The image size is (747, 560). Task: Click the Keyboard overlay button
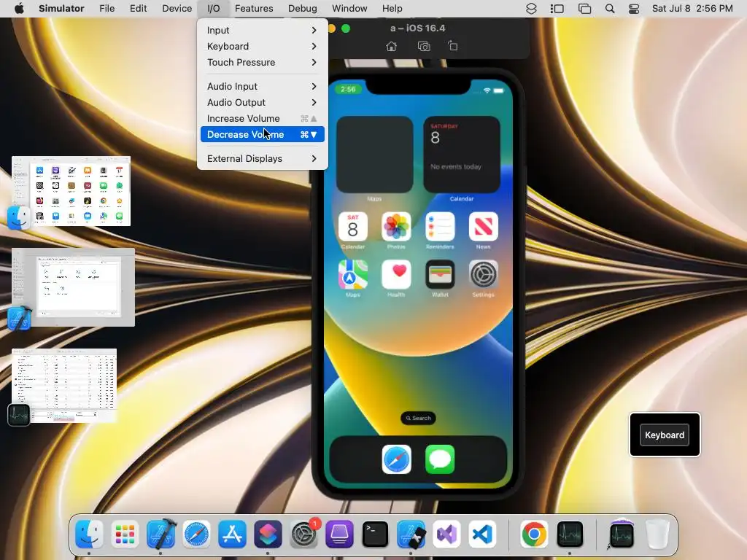click(665, 435)
